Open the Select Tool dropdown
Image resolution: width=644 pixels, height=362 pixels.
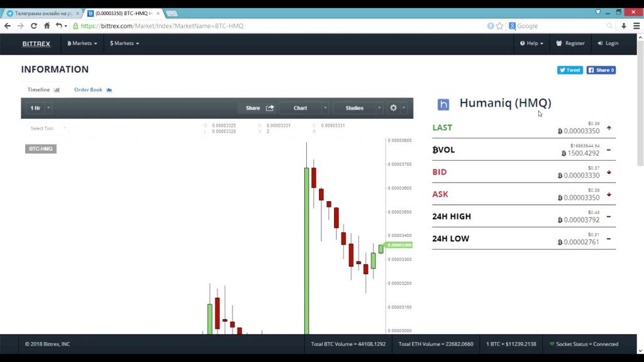click(47, 128)
